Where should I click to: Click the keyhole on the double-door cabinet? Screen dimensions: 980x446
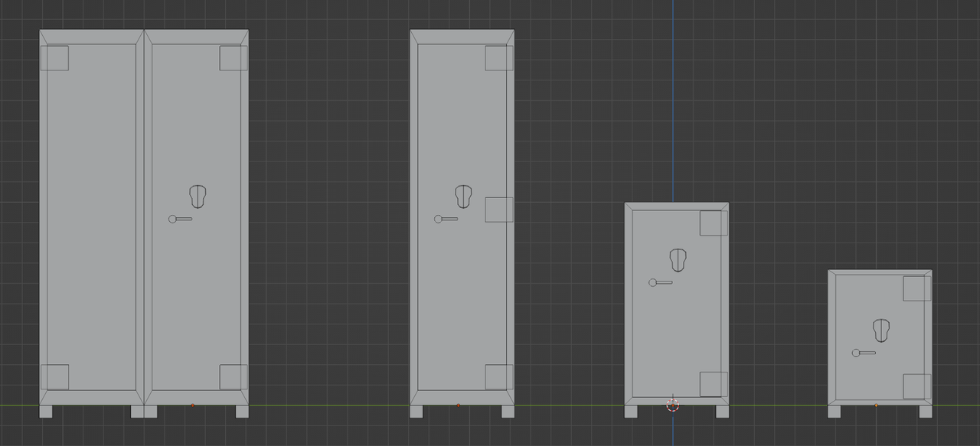[199, 197]
